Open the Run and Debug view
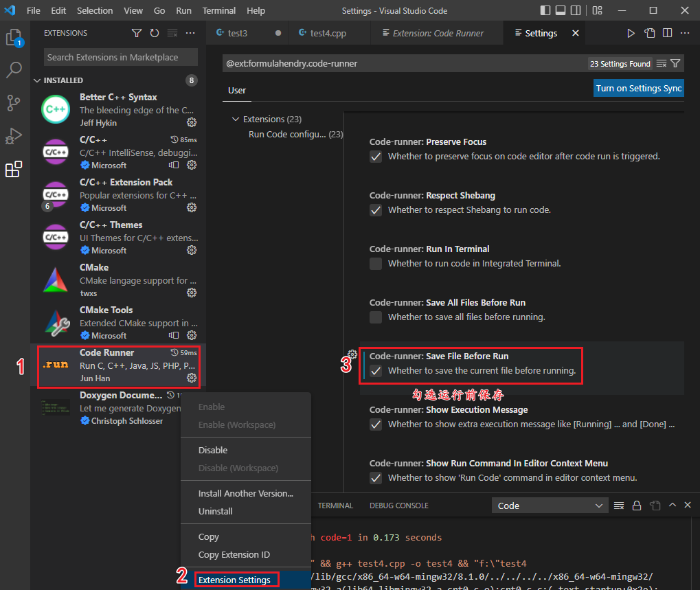Viewport: 700px width, 590px height. click(x=14, y=136)
